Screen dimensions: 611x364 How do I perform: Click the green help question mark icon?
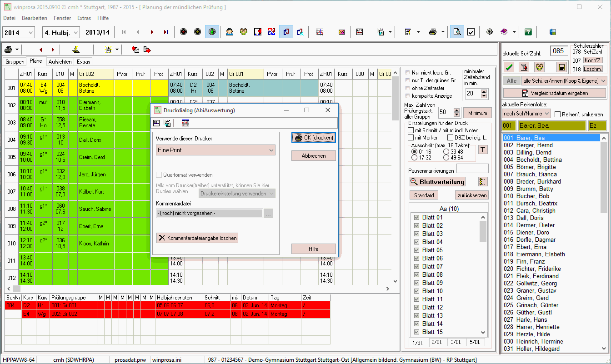click(x=528, y=32)
